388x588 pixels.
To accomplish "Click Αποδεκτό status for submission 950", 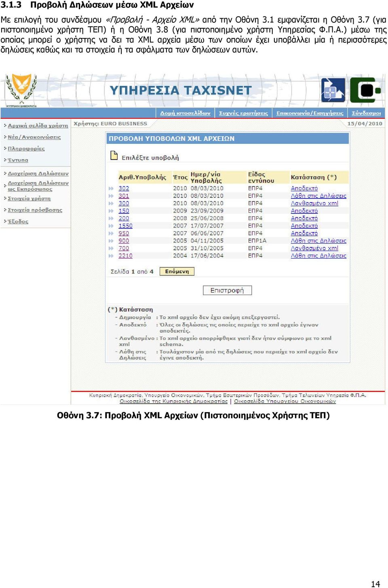I will (x=304, y=233).
